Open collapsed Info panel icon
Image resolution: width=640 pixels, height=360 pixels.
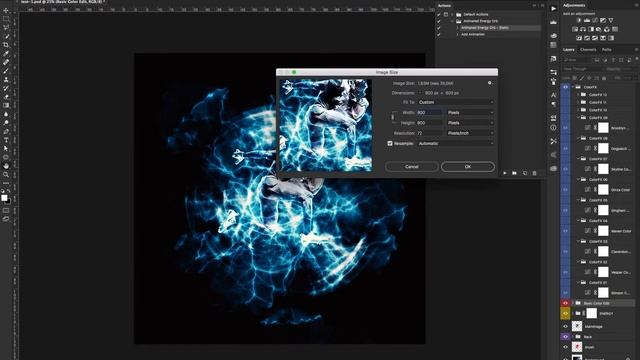coord(553,127)
